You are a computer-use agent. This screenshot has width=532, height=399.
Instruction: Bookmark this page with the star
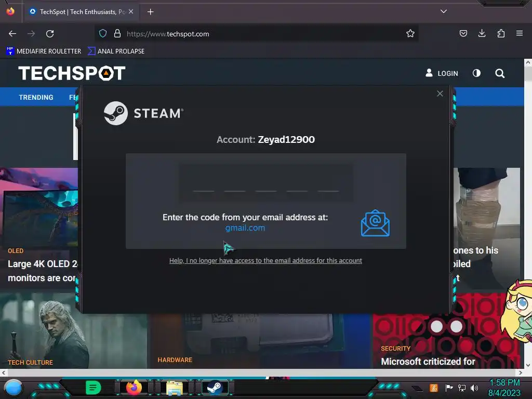[410, 34]
